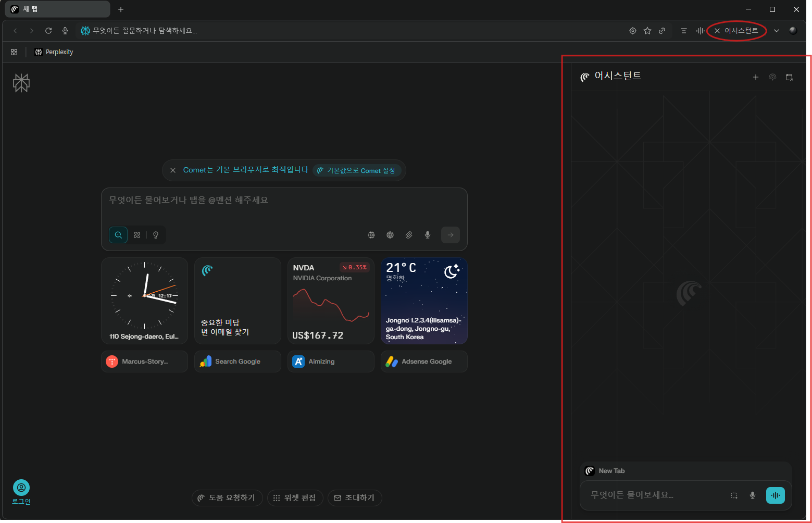Screen dimensions: 812x523
Task: Open the Perplexity bookmark
Action: (x=54, y=52)
